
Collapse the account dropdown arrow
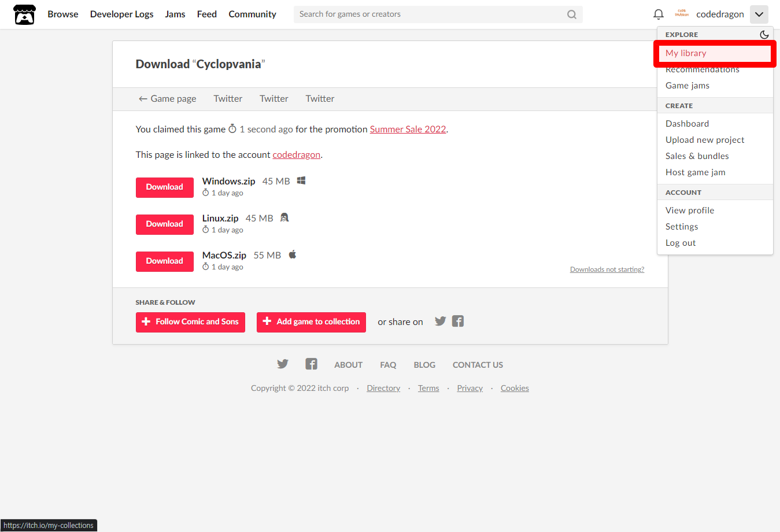(x=759, y=14)
